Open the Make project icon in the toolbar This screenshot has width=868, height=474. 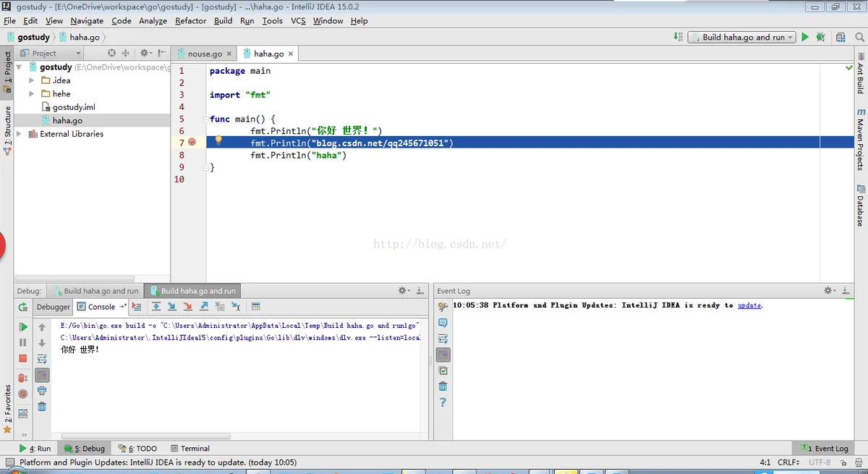click(678, 37)
